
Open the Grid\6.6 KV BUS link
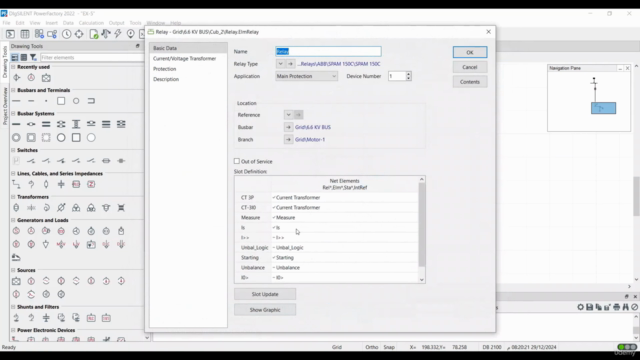(313, 127)
